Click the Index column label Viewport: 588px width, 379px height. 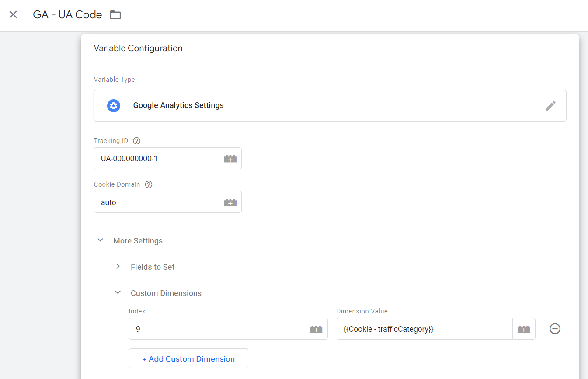[x=137, y=311]
